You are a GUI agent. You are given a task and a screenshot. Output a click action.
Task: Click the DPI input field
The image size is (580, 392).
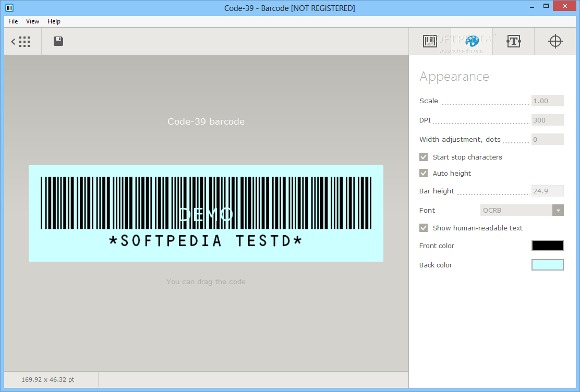pos(548,120)
